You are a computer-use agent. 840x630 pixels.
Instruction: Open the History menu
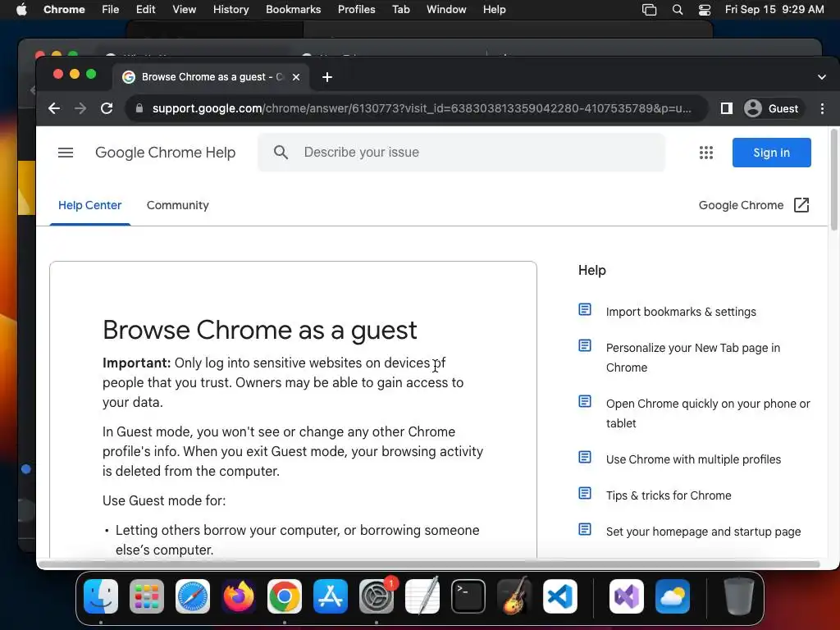(x=231, y=10)
